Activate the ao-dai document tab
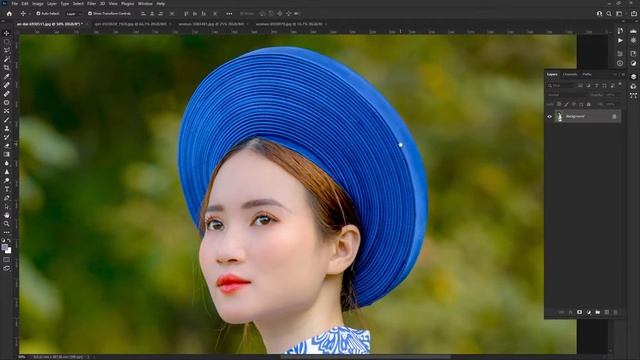Viewport: 640px width, 360px height. pyautogui.click(x=50, y=24)
